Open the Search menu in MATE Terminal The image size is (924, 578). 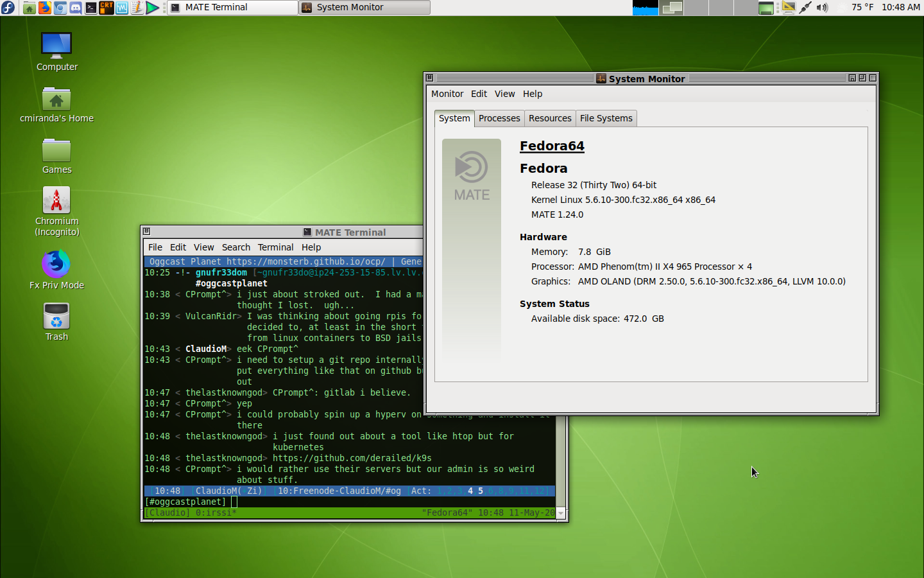click(236, 247)
